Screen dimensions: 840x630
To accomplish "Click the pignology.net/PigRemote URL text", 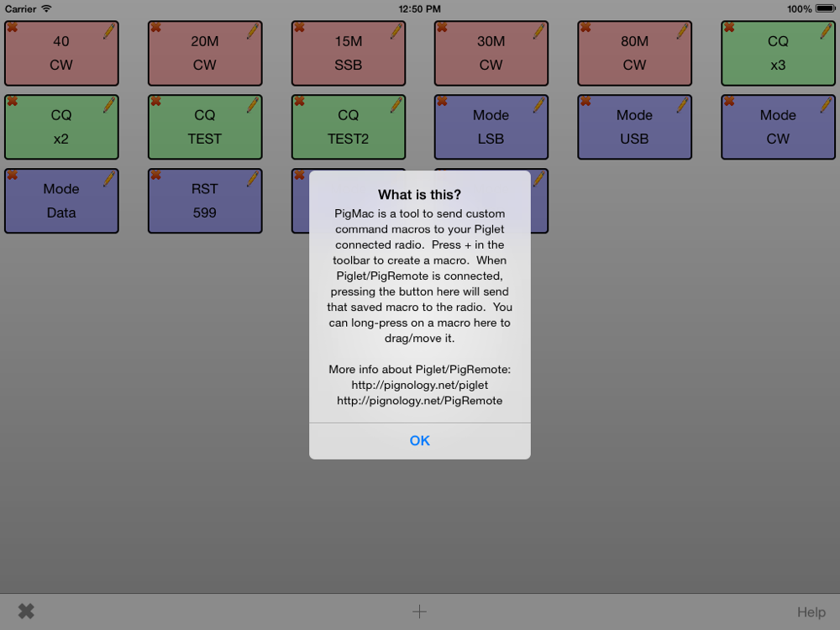I will [x=420, y=401].
